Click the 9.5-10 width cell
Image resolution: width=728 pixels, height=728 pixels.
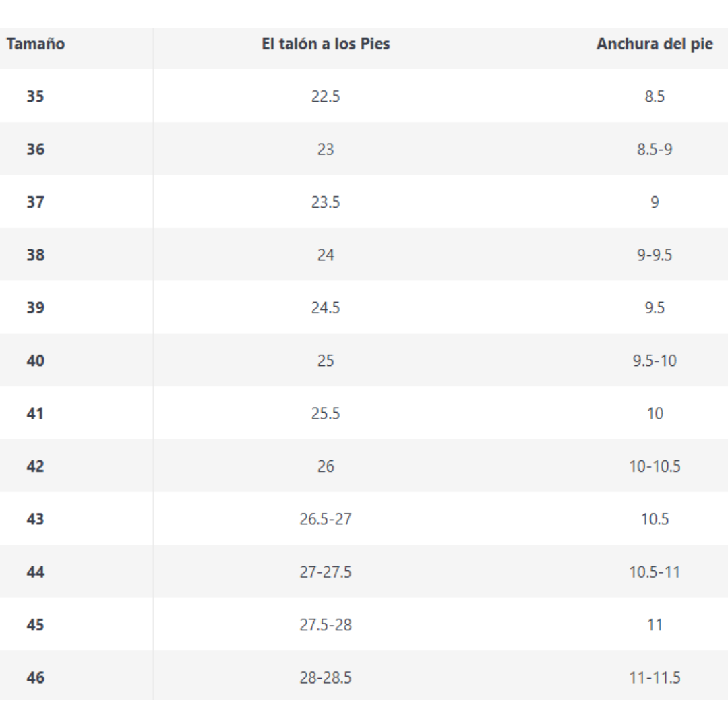[x=655, y=361]
